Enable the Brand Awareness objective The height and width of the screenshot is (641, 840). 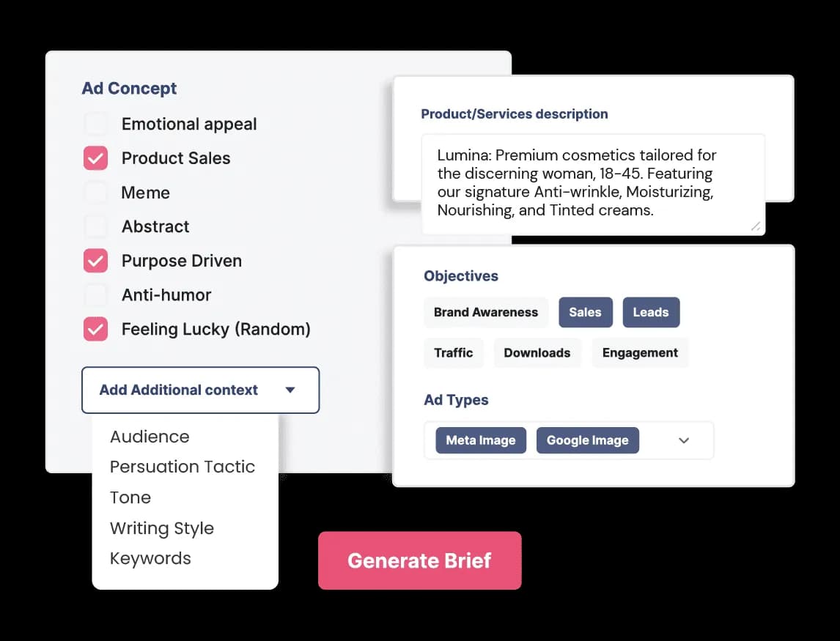(485, 312)
